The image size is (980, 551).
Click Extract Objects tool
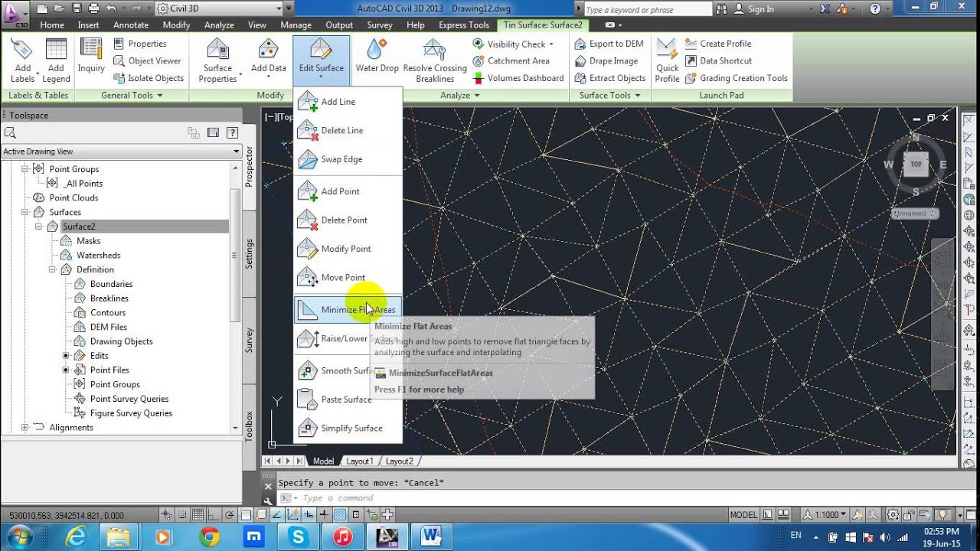609,78
